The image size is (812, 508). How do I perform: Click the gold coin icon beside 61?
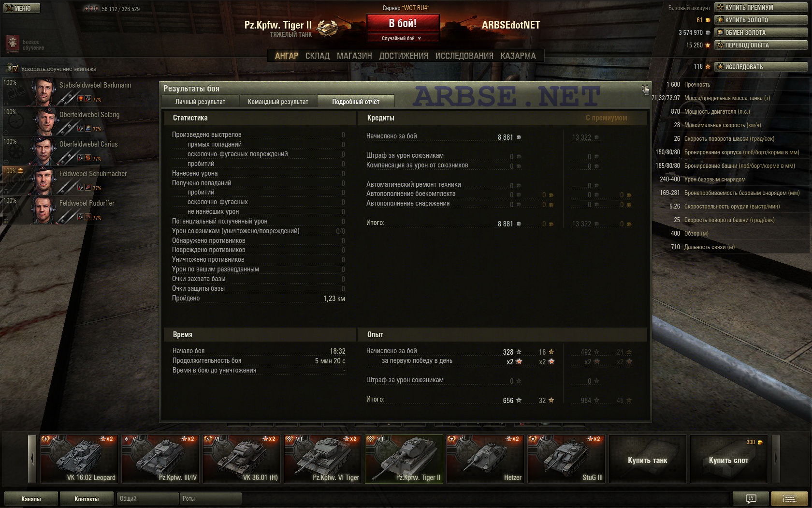[708, 20]
